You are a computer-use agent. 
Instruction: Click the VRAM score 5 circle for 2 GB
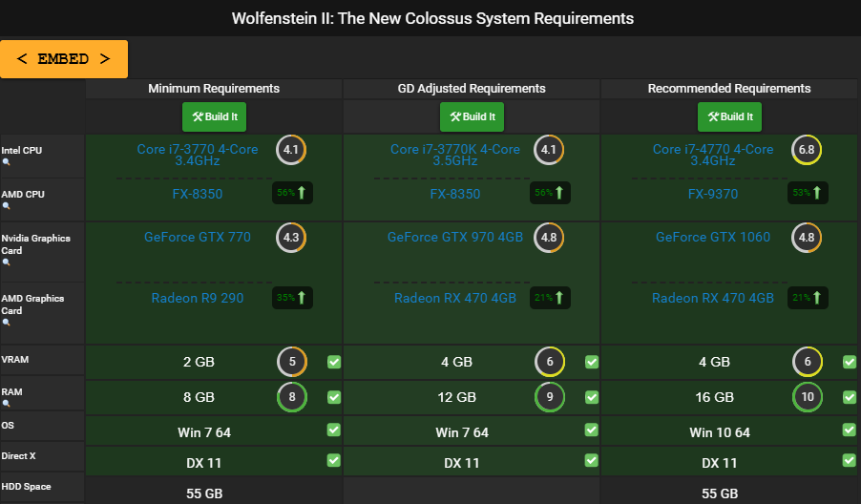(x=292, y=361)
